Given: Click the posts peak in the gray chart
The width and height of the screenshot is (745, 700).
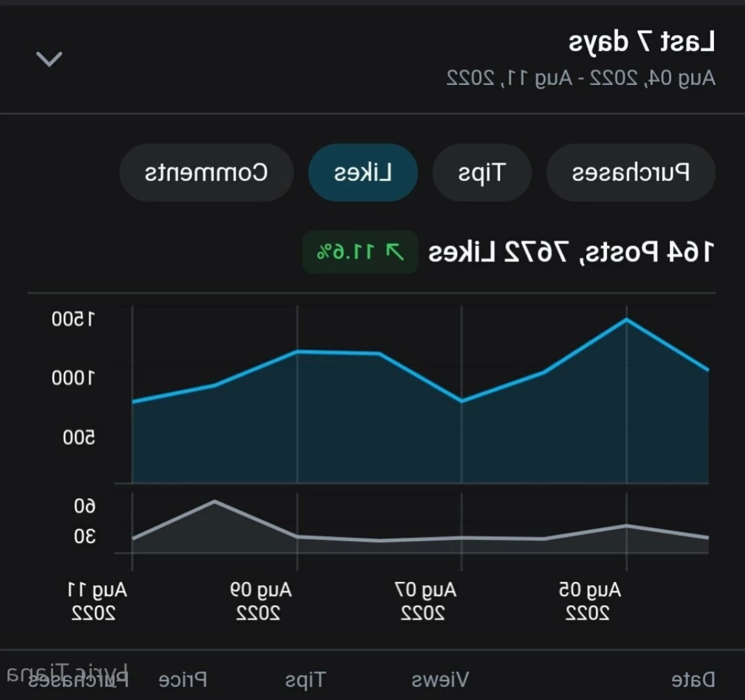Looking at the screenshot, I should (x=215, y=501).
